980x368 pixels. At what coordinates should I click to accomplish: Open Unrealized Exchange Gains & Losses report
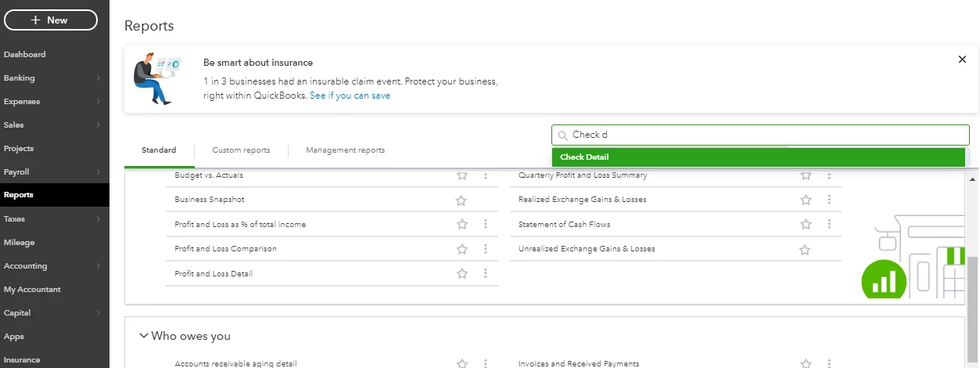pyautogui.click(x=587, y=249)
